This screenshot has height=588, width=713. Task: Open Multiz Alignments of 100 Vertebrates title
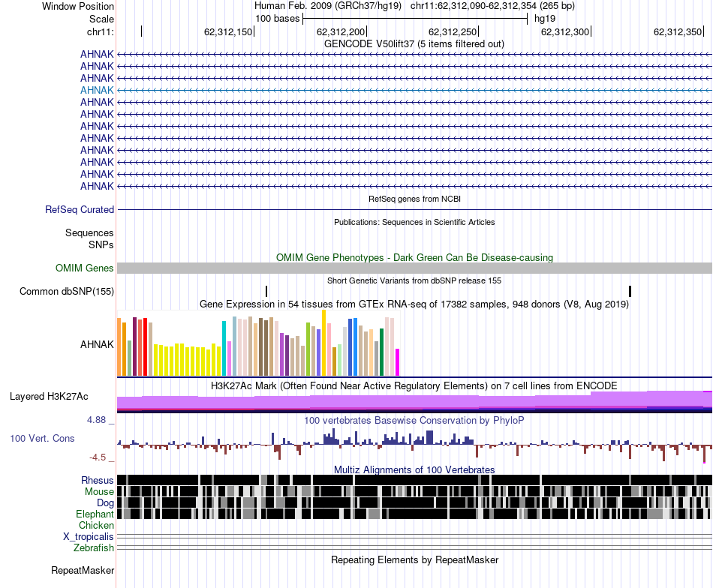414,469
